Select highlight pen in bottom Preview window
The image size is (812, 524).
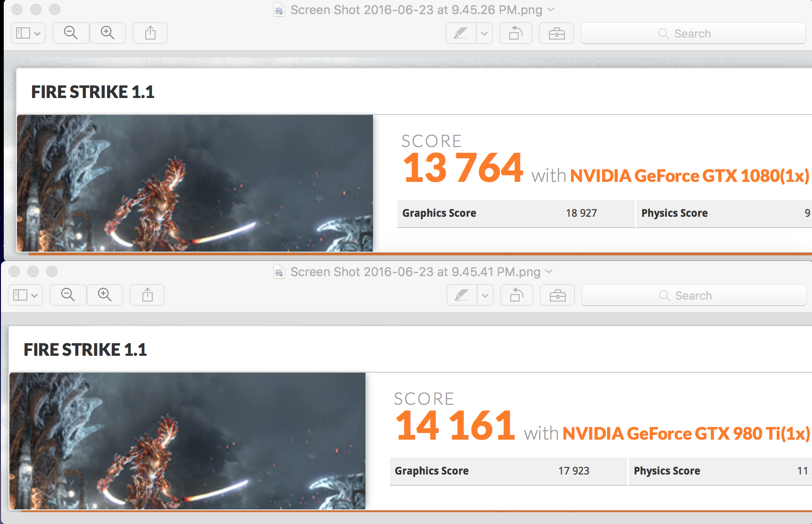click(462, 295)
